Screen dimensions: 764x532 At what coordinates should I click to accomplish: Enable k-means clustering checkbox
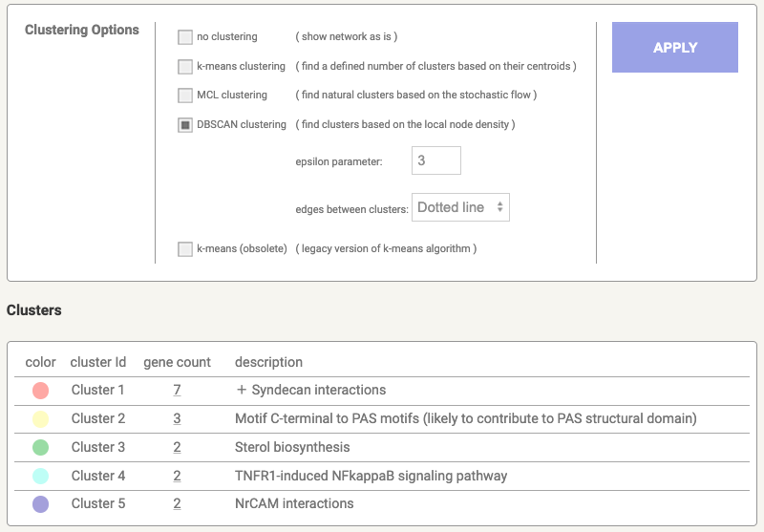185,66
